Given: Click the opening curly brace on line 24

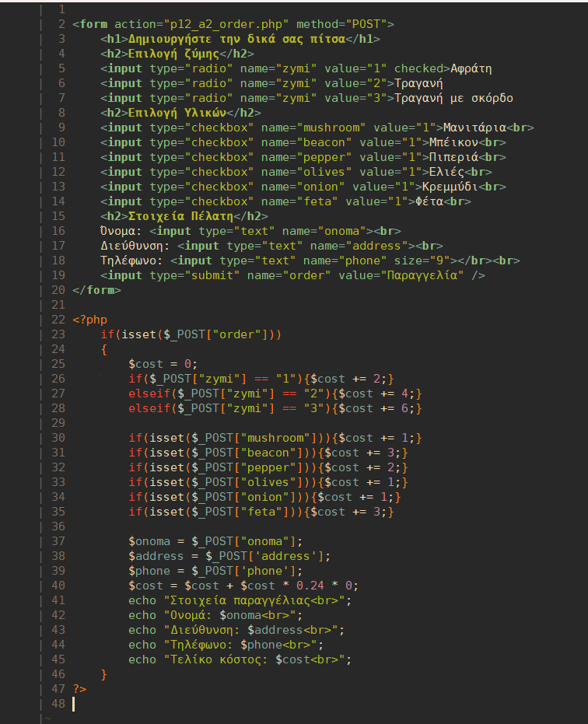Looking at the screenshot, I should pos(103,349).
